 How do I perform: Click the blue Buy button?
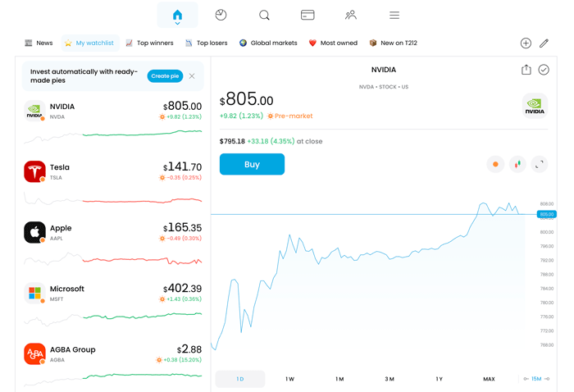coord(252,164)
